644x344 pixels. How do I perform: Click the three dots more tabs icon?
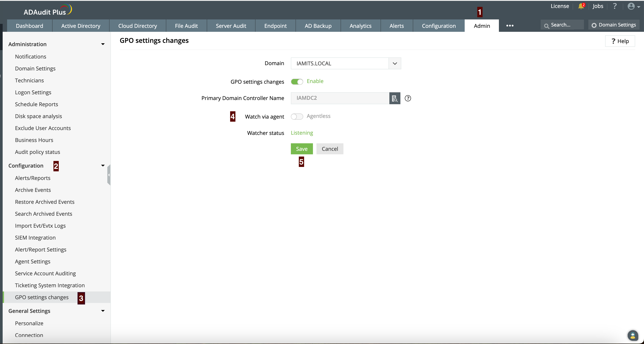click(510, 26)
